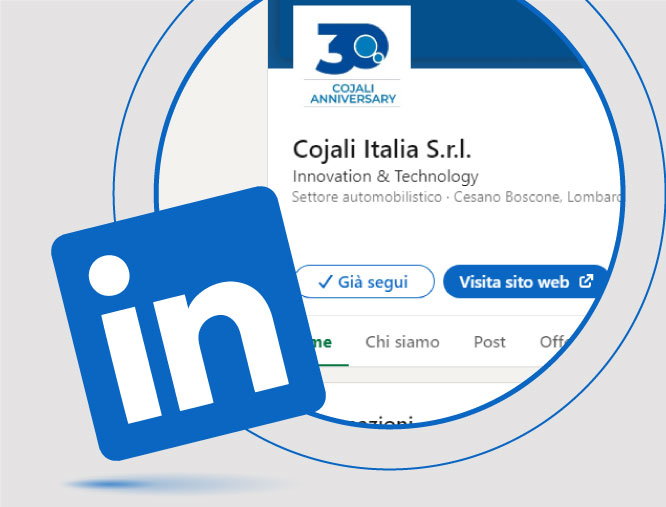Switch to the Post tab
The width and height of the screenshot is (666, 507).
tap(490, 342)
